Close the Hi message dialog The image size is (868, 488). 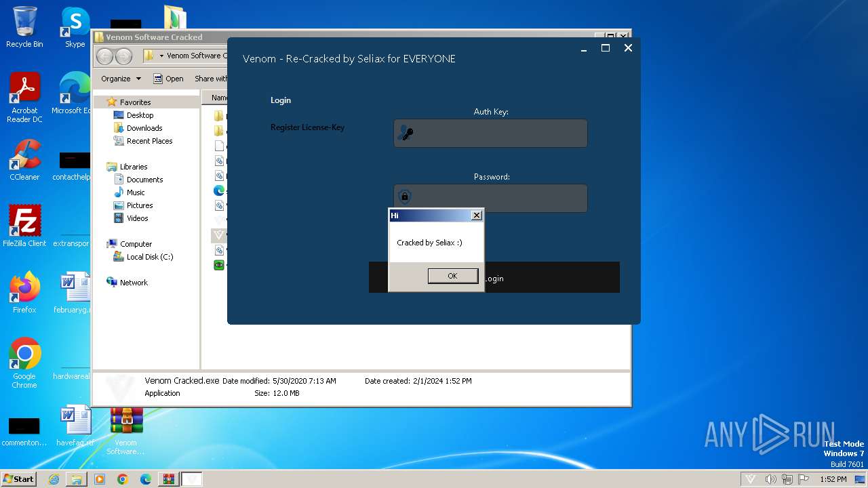tap(477, 215)
